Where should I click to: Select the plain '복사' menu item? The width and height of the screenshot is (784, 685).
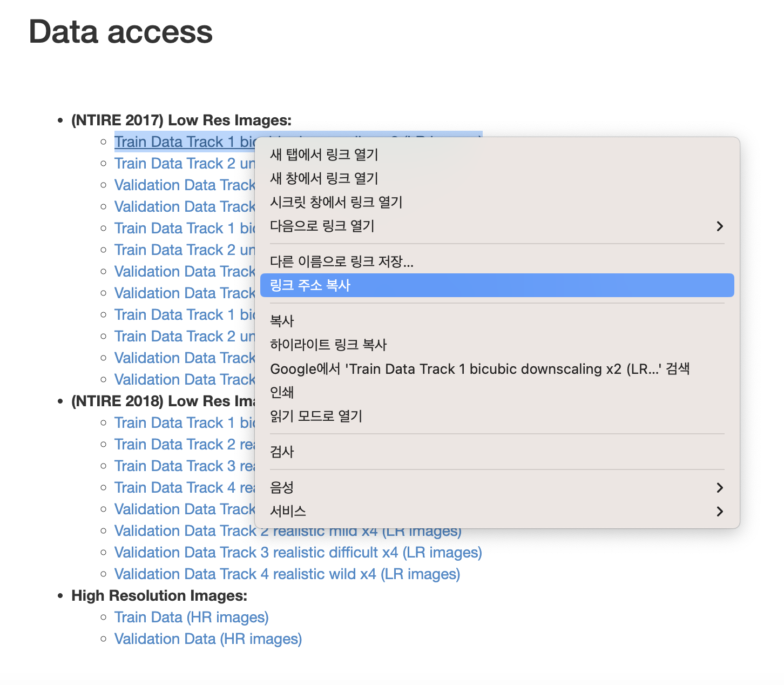497,321
